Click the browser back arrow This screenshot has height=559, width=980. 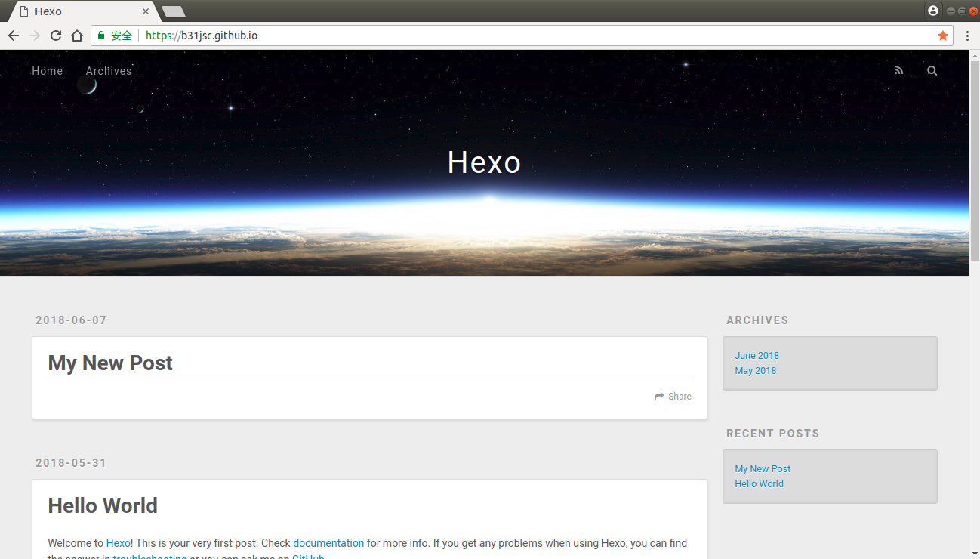[x=14, y=36]
